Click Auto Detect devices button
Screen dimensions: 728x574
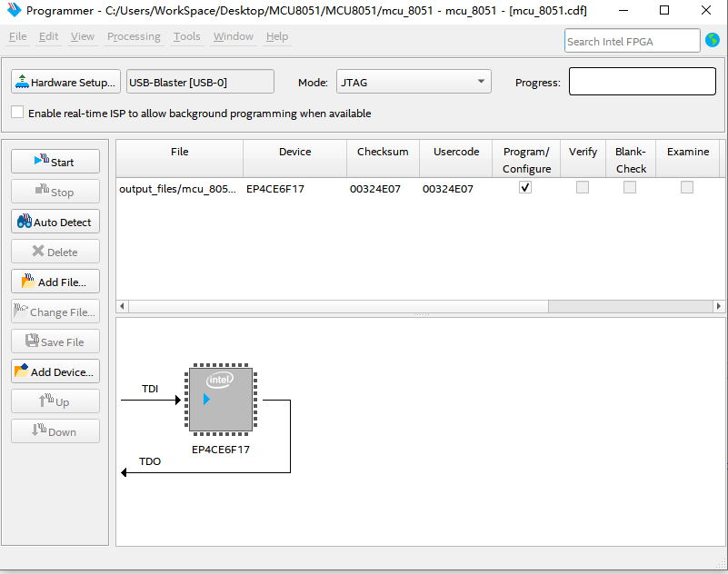coord(55,222)
